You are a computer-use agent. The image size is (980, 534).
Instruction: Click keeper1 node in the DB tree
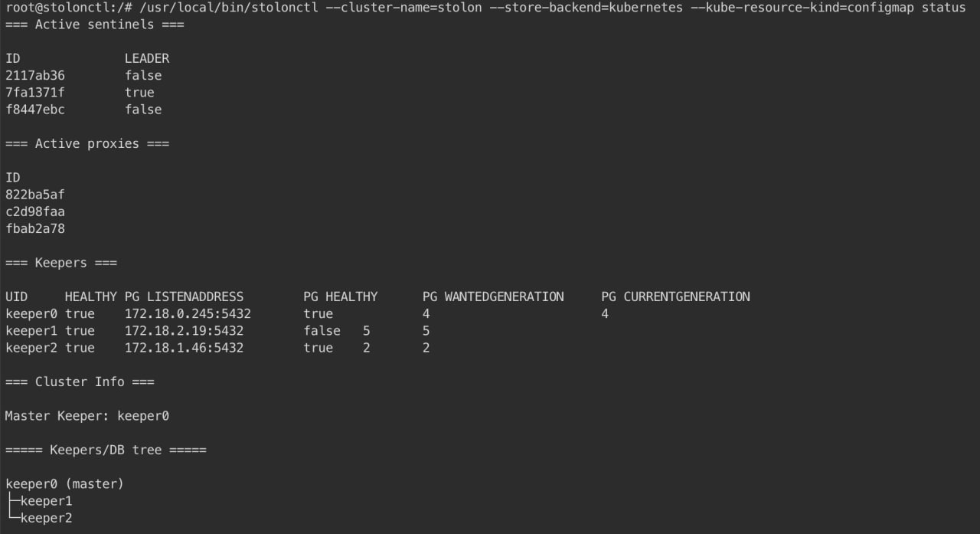click(x=46, y=501)
